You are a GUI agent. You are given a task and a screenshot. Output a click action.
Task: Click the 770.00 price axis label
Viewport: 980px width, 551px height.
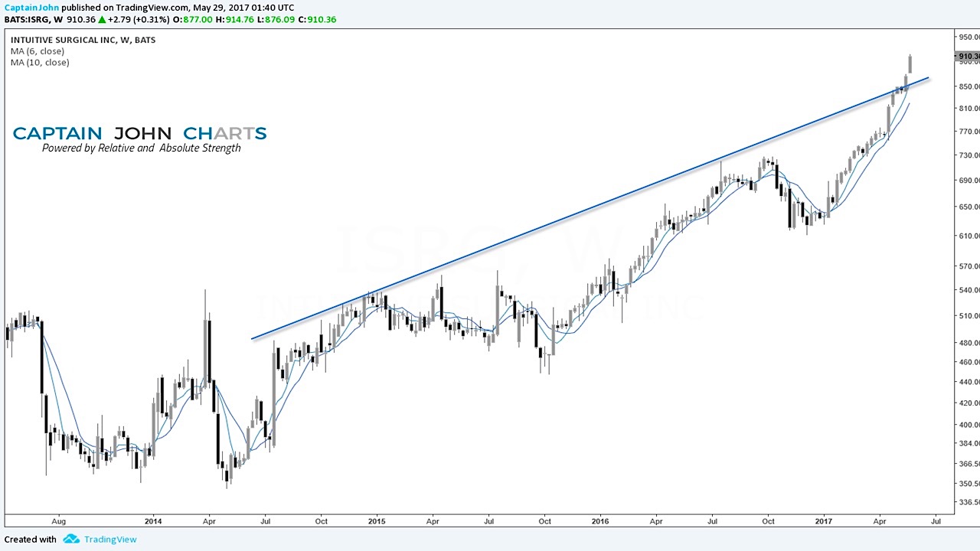(x=969, y=132)
